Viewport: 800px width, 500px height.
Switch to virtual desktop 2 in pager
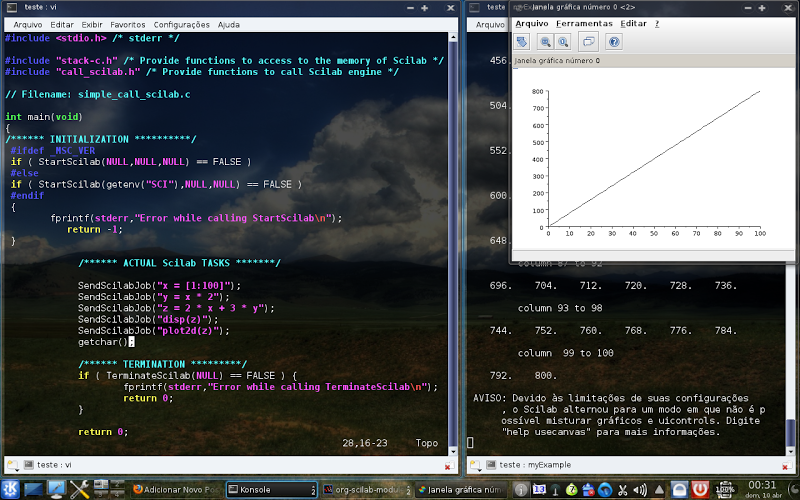[x=117, y=485]
